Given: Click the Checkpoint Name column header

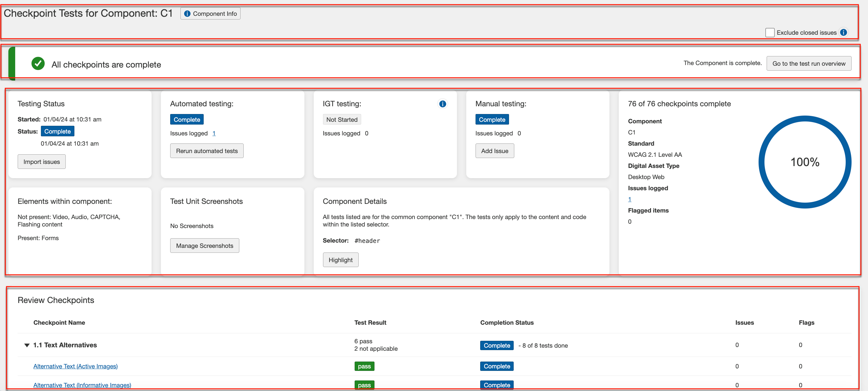Looking at the screenshot, I should coord(59,322).
